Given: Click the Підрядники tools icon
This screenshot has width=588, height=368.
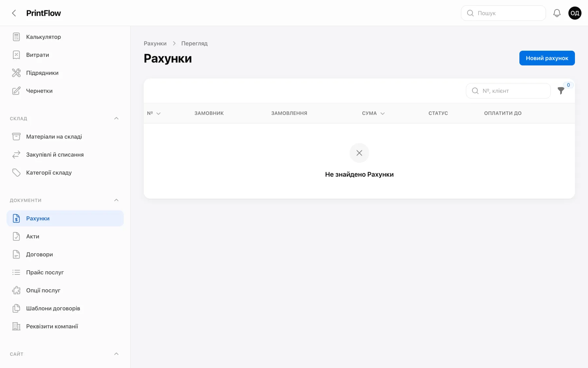Looking at the screenshot, I should tap(16, 73).
